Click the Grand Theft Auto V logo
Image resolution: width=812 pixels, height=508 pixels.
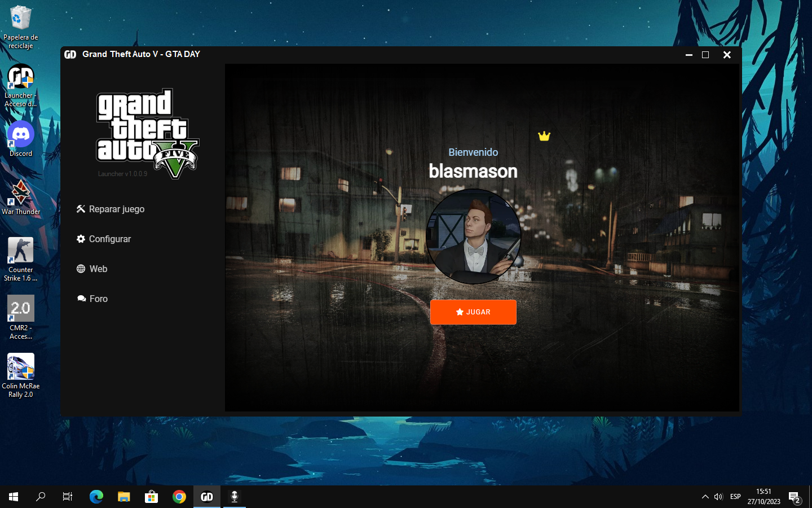pos(147,133)
